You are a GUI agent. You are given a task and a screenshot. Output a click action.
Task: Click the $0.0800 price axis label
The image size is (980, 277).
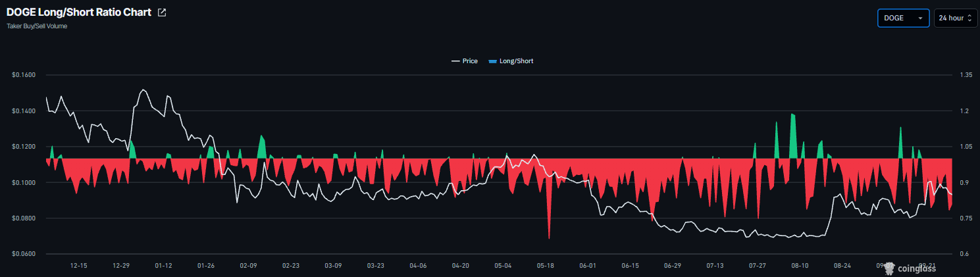tap(24, 218)
